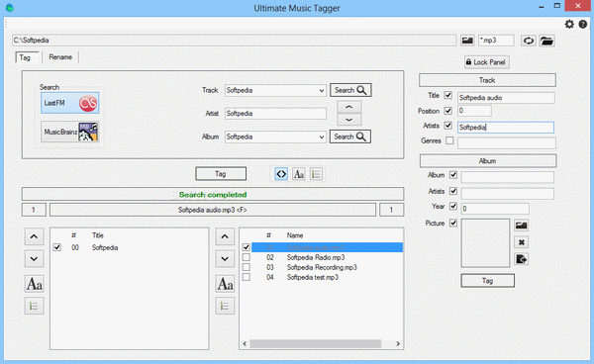Image resolution: width=594 pixels, height=364 pixels.
Task: Toggle the Picture checkbox
Action: pos(453,223)
